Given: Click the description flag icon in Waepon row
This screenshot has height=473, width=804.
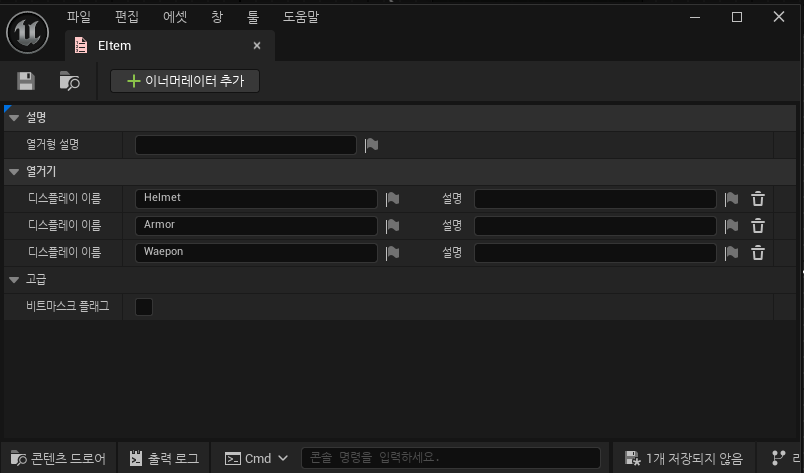Looking at the screenshot, I should pos(731,253).
